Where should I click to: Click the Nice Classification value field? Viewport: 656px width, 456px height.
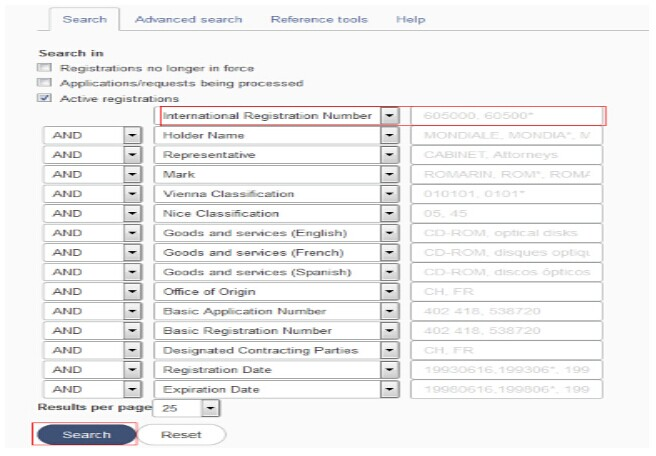coord(506,213)
